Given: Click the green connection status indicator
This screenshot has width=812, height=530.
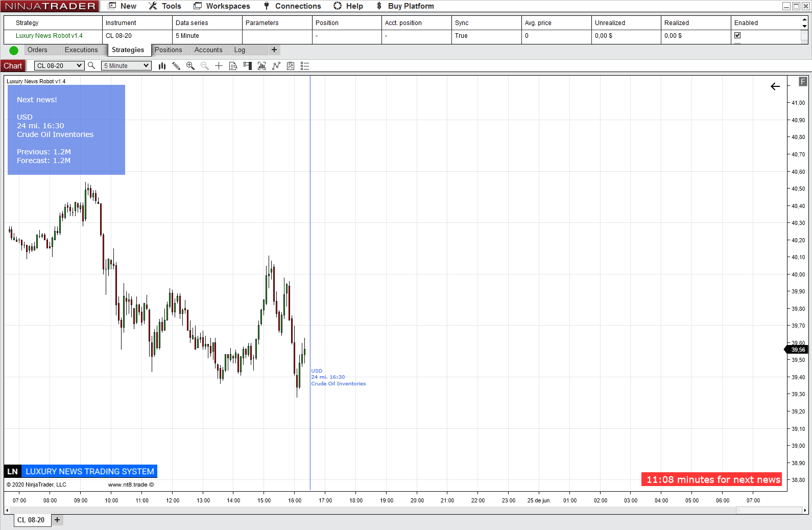Looking at the screenshot, I should coord(14,50).
